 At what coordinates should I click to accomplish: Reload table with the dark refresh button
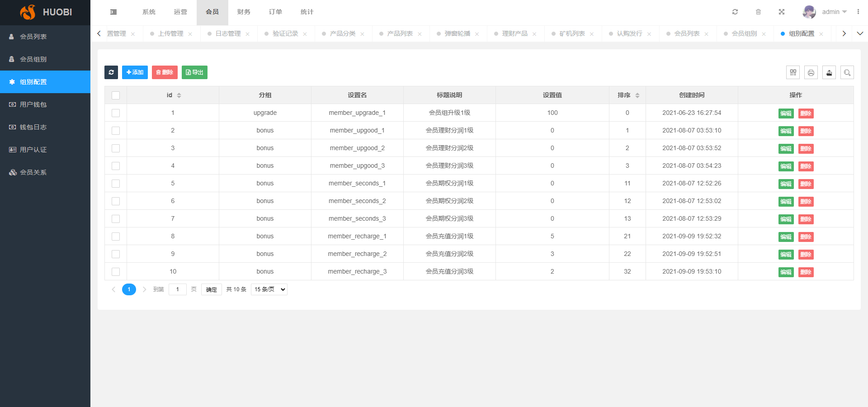coord(111,72)
